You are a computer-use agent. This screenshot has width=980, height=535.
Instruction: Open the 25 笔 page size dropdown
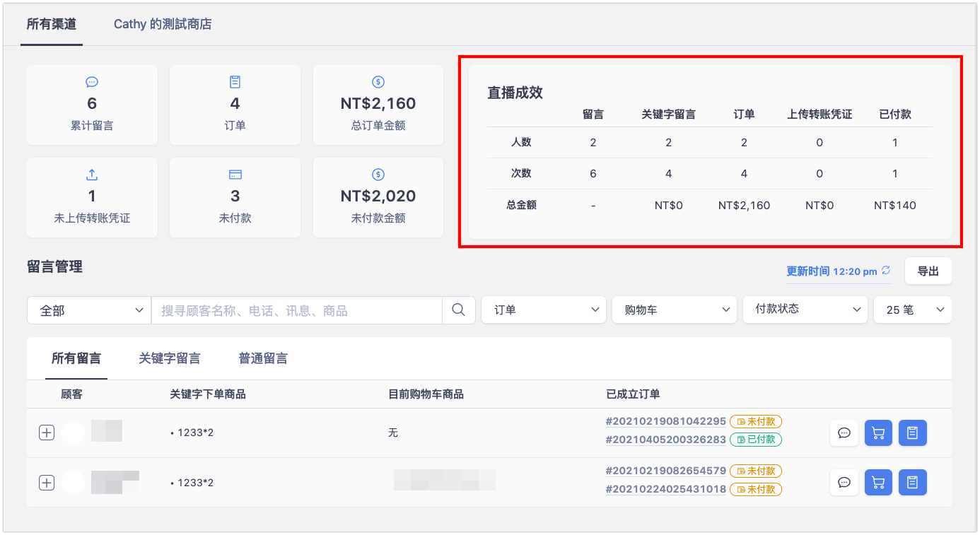point(913,310)
